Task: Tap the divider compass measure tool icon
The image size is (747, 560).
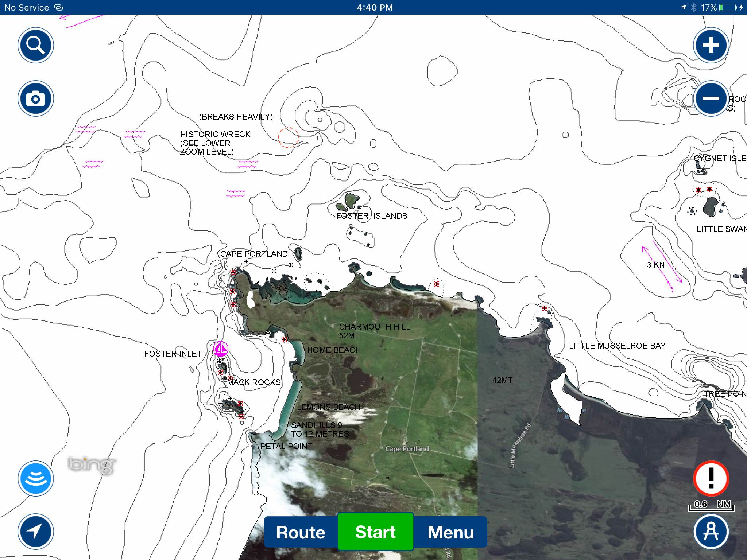Action: tap(711, 531)
